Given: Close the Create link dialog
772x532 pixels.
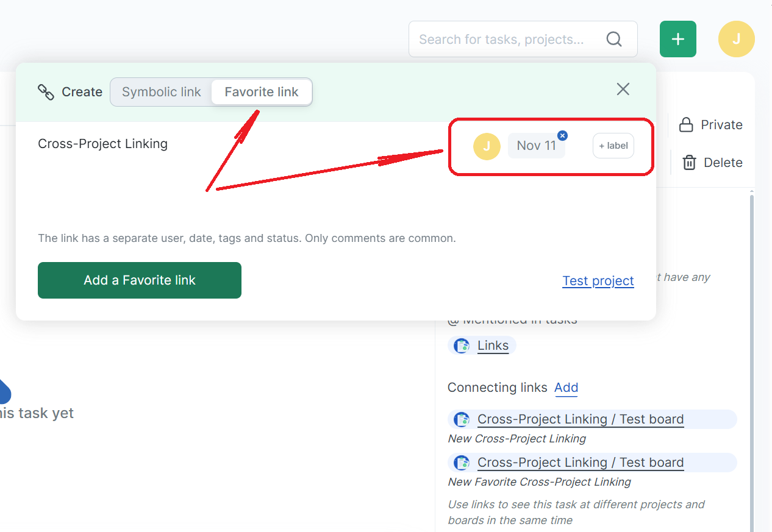Looking at the screenshot, I should tap(623, 90).
